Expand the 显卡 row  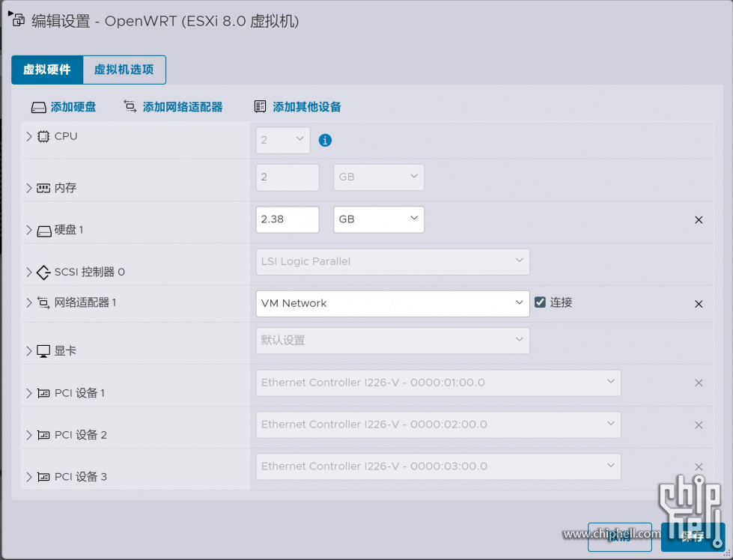pyautogui.click(x=29, y=351)
